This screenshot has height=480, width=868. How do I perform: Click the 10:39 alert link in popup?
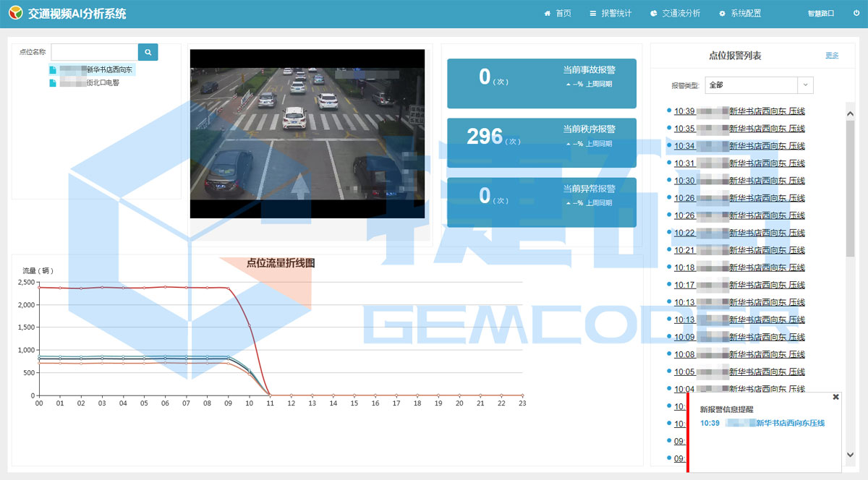click(x=762, y=423)
